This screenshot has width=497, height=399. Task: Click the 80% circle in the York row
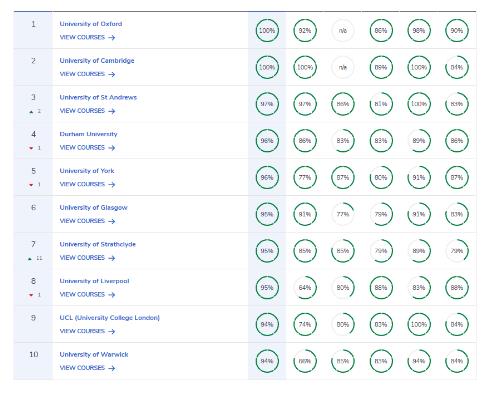381,177
